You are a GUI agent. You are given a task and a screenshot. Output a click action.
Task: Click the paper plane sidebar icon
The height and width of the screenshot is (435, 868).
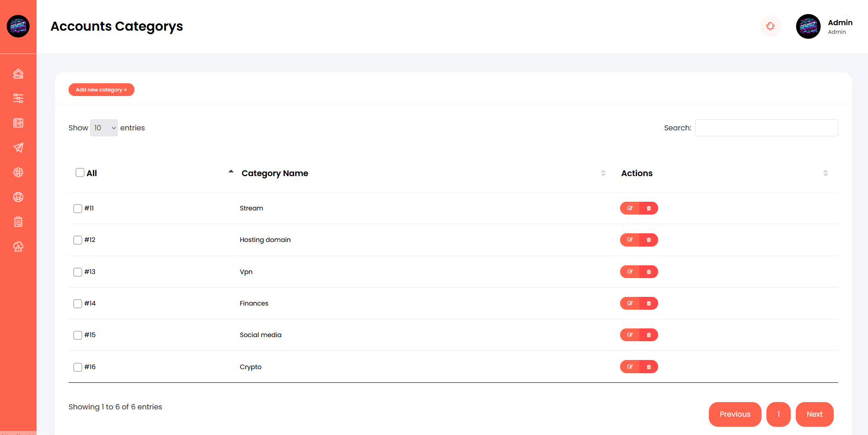click(18, 148)
